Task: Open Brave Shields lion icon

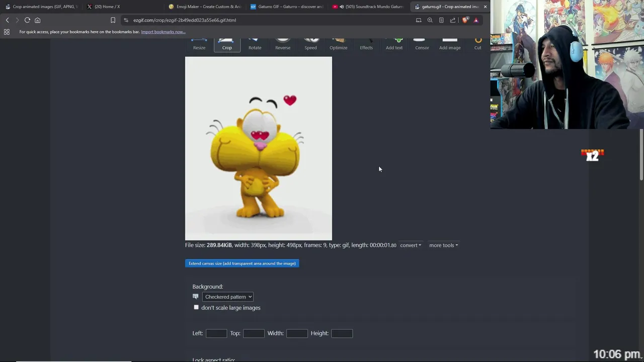Action: click(465, 20)
